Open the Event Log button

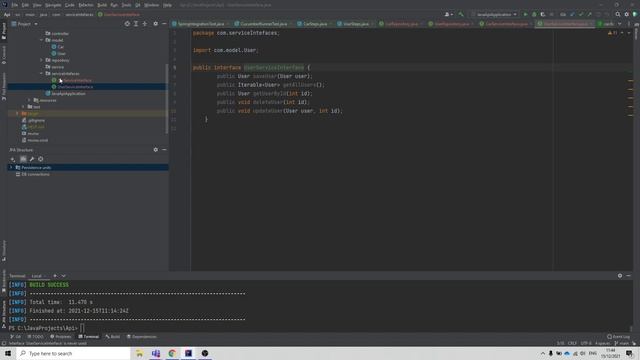tap(618, 337)
